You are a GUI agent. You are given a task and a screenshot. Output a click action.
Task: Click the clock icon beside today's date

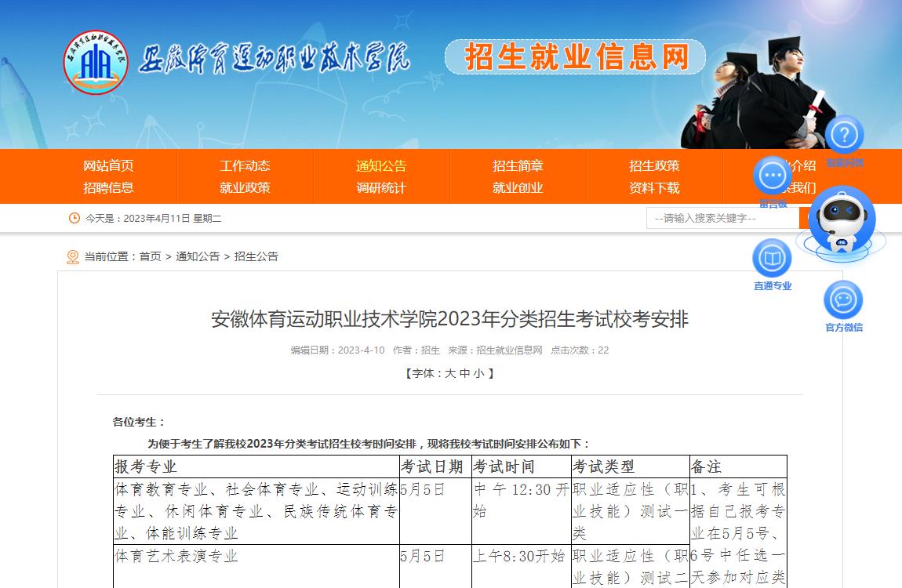[x=75, y=218]
